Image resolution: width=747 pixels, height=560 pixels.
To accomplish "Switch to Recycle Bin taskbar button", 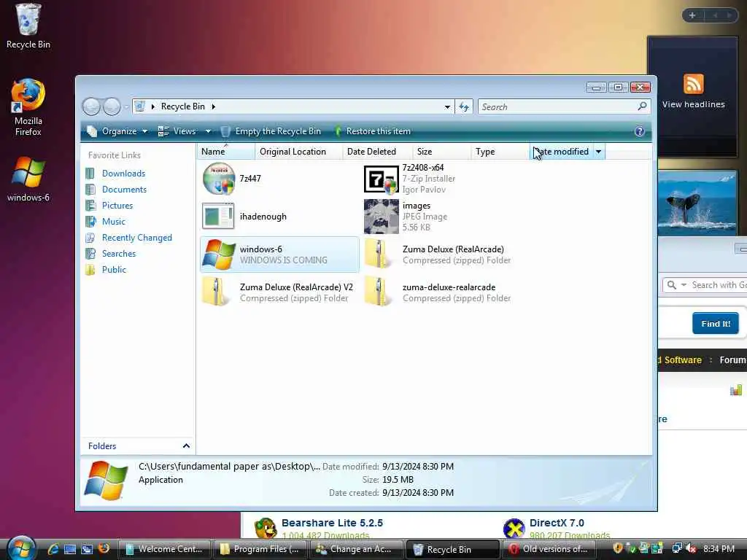I will click(452, 549).
